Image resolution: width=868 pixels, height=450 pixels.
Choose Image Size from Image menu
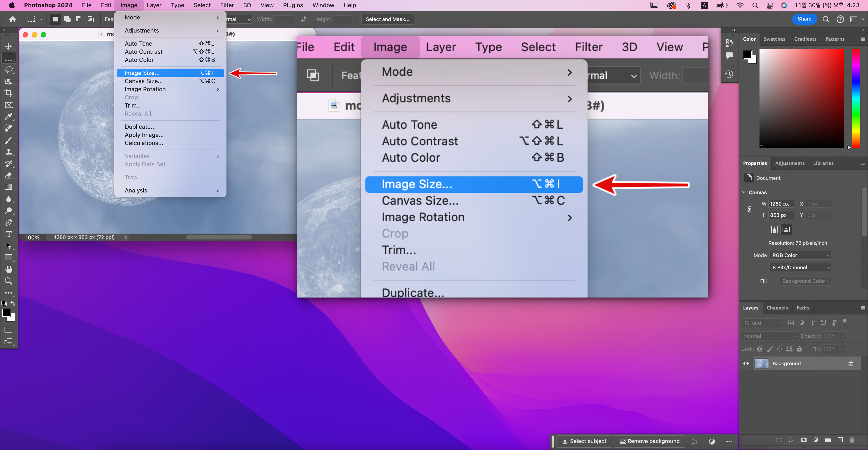coord(170,73)
